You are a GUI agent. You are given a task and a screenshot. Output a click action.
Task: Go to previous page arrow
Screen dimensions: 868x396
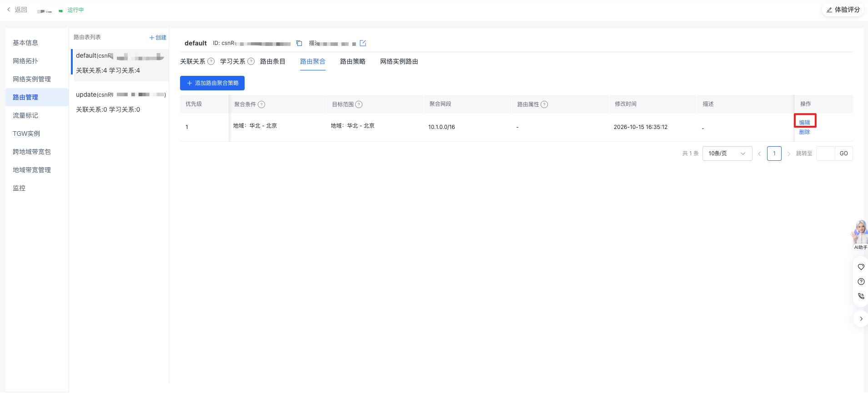(x=759, y=153)
